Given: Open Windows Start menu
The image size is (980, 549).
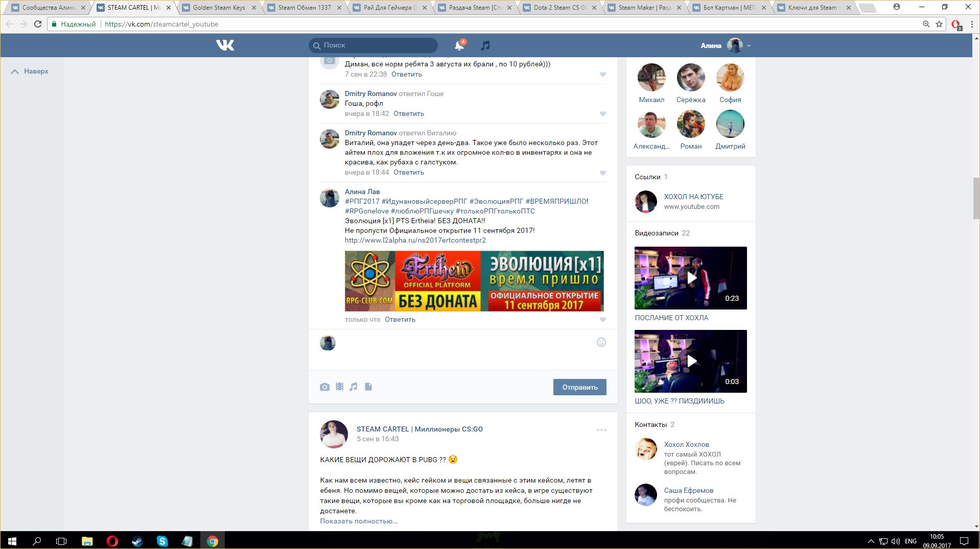Looking at the screenshot, I should (x=12, y=541).
